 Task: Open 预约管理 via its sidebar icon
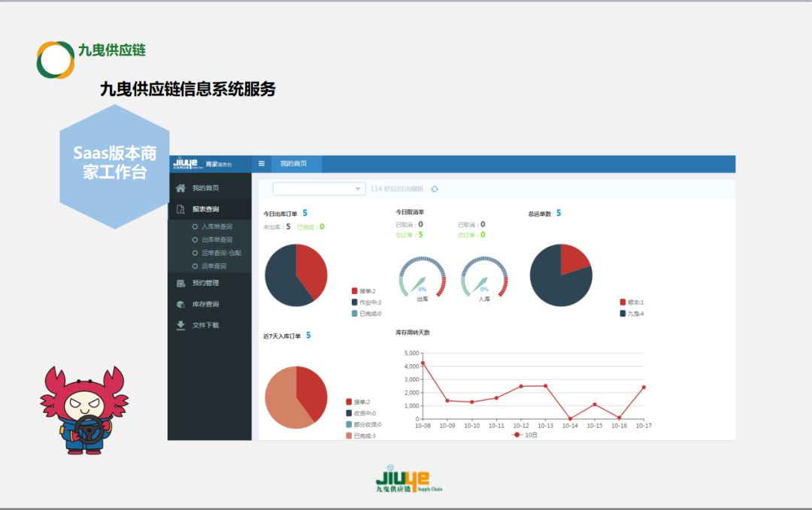(180, 284)
